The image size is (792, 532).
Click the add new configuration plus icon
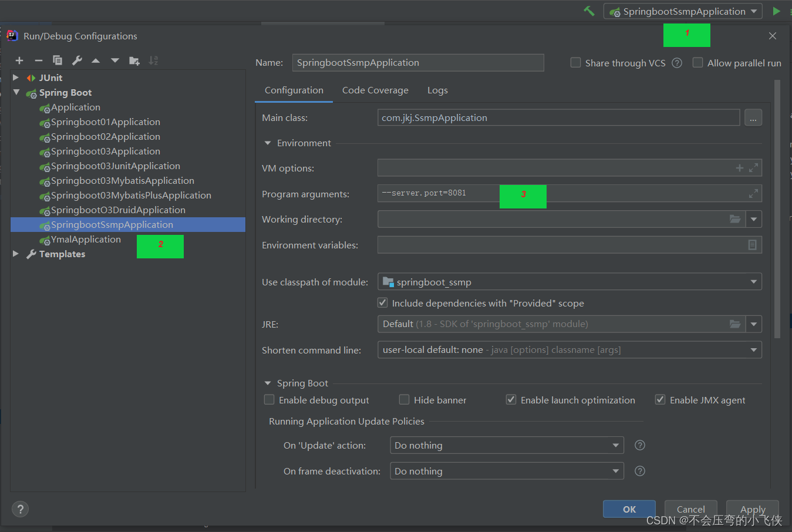tap(19, 60)
